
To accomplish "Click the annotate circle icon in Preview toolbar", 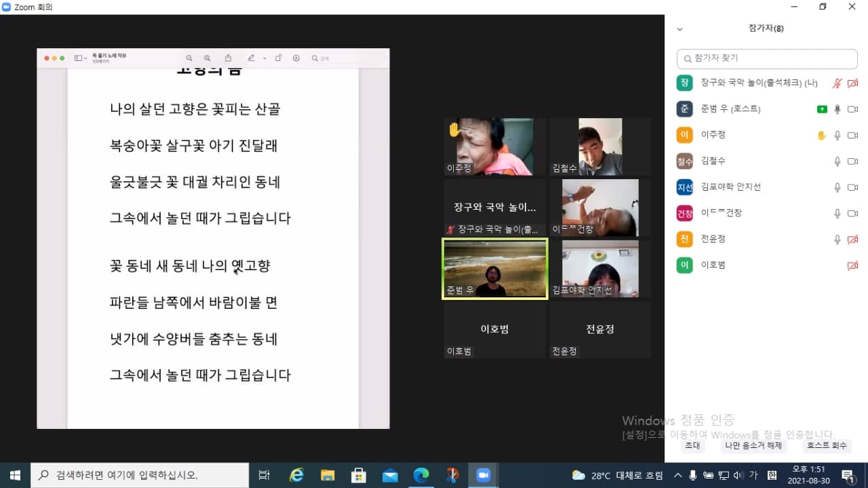I will [296, 58].
